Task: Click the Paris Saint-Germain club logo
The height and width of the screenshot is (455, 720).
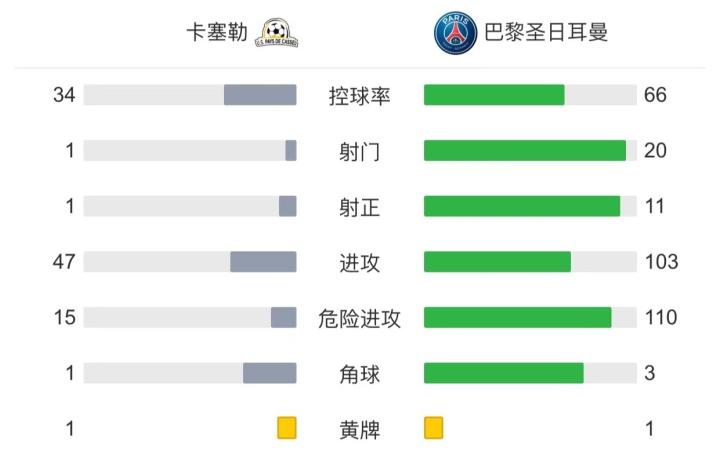Action: (x=455, y=33)
